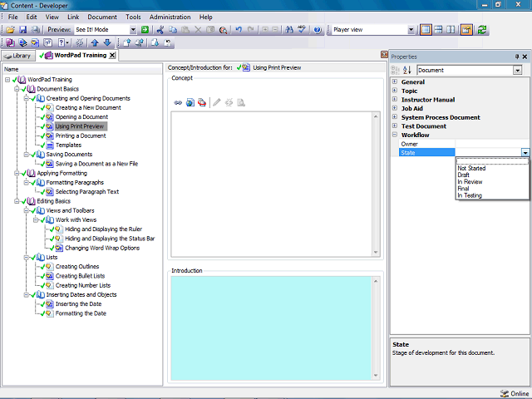532x399 pixels.
Task: Click the Concept pane scrollbar down arrow
Action: coord(376,252)
